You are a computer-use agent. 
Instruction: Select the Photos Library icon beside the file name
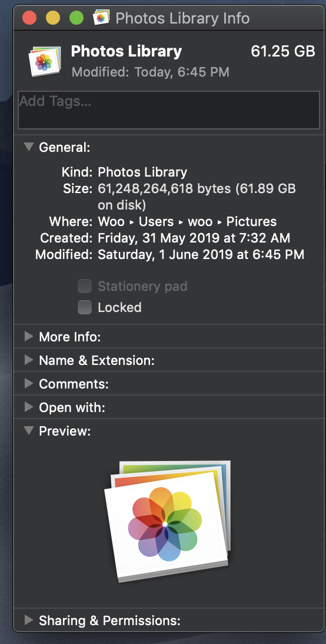[44, 61]
